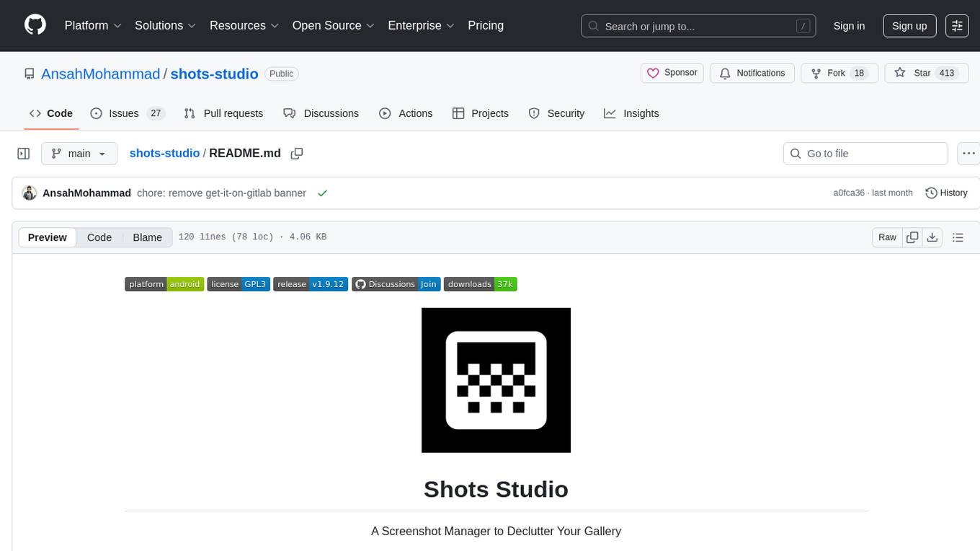The height and width of the screenshot is (551, 980).
Task: Open the Pricing page
Action: tap(486, 25)
